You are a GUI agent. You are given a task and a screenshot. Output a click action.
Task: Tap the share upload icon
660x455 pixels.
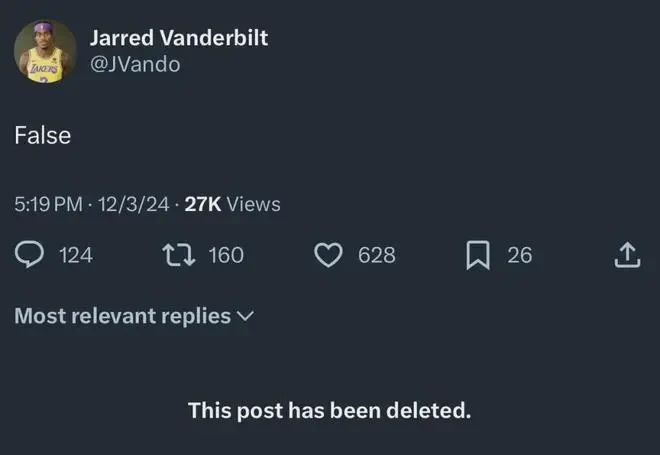tap(627, 255)
